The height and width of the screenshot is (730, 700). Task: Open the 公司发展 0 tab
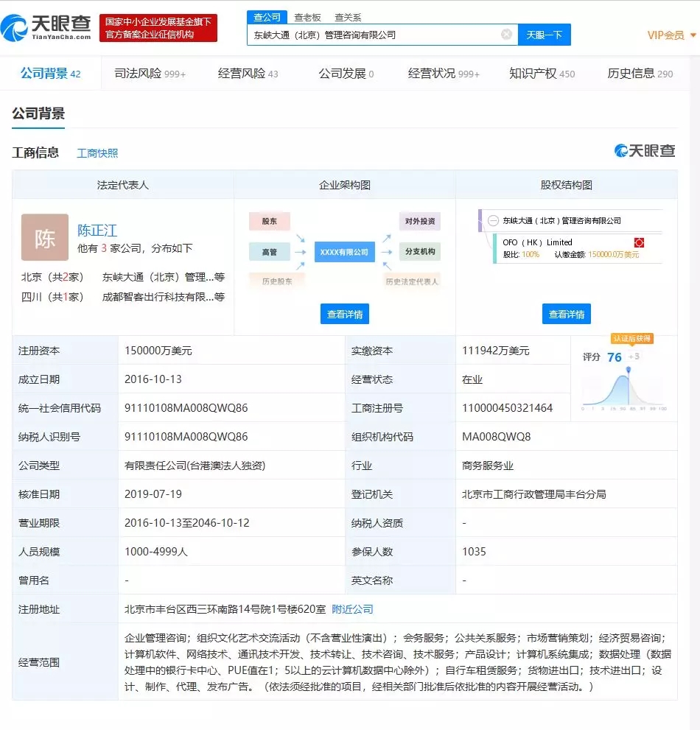click(346, 74)
